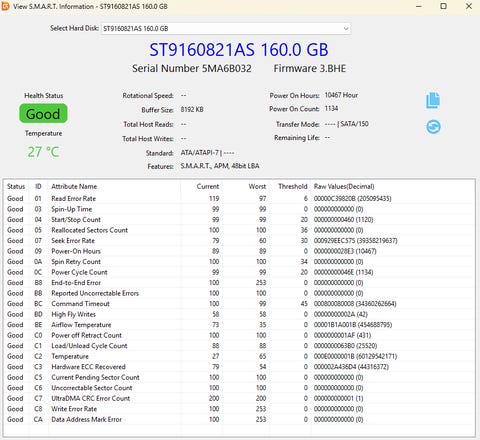Select the Load/Unload Cycle Count row
The width and height of the screenshot is (480, 440).
point(239,346)
